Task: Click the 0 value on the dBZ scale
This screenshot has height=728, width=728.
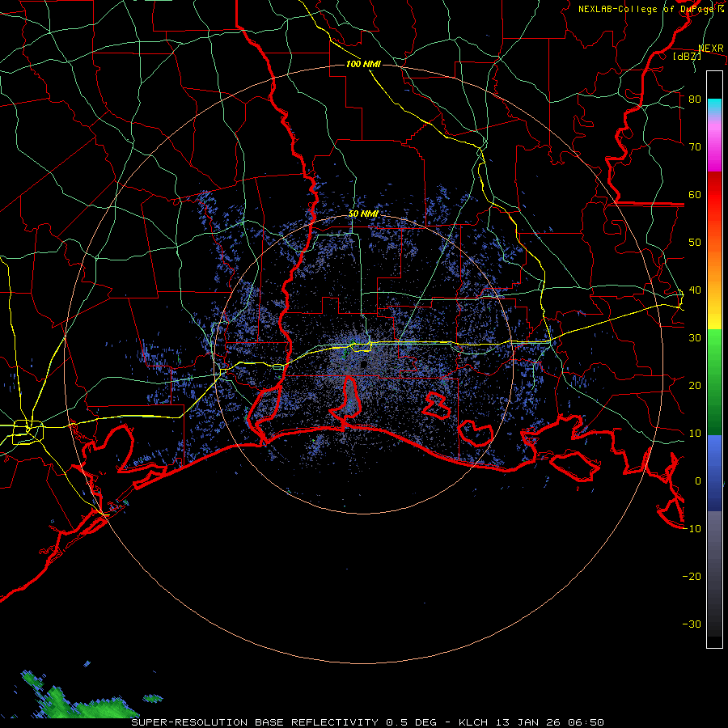Action: pos(698,481)
